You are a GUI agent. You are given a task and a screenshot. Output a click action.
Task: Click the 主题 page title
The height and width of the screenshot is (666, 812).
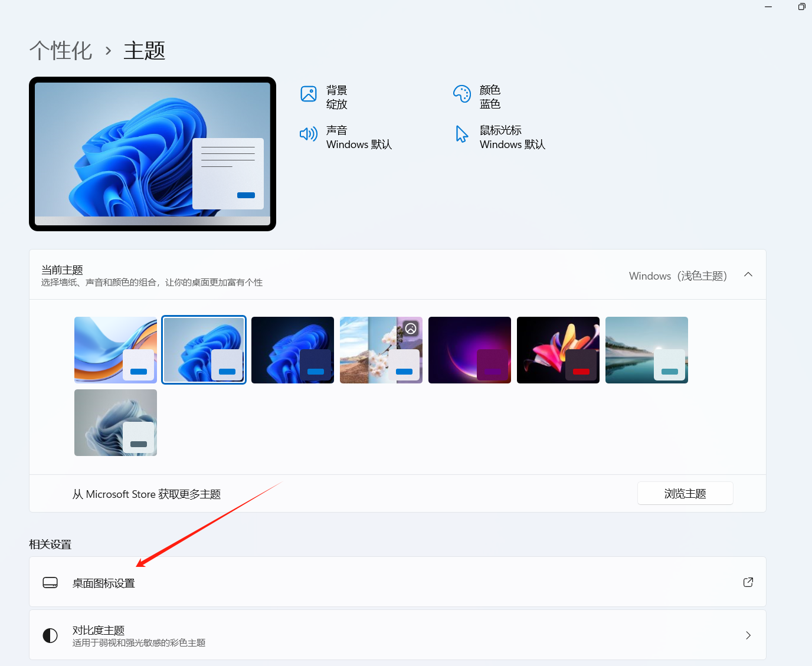coord(145,51)
